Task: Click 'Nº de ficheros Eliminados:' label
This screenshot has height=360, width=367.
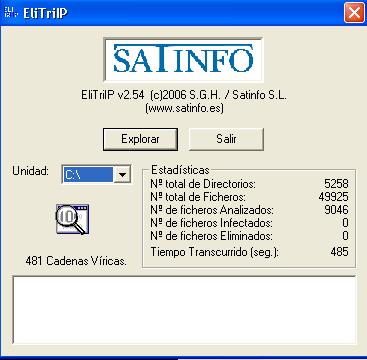Action: 211,236
